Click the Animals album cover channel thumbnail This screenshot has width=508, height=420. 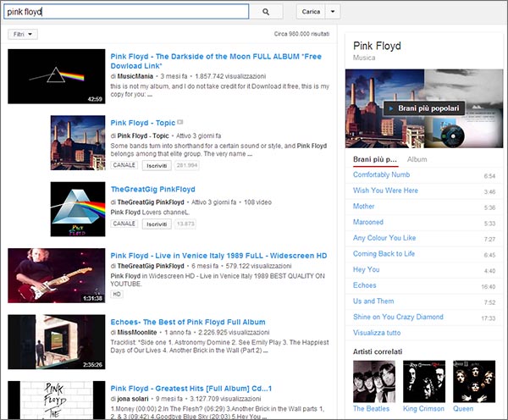78,142
